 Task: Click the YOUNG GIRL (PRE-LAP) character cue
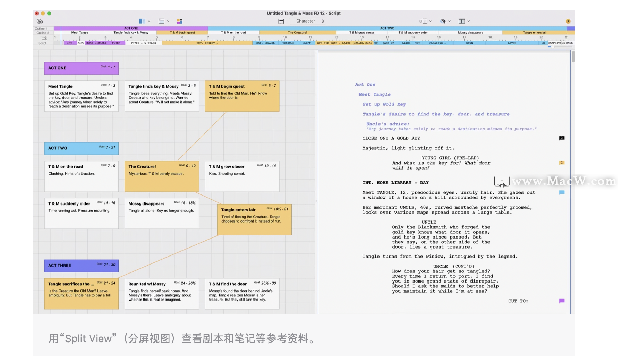point(450,158)
